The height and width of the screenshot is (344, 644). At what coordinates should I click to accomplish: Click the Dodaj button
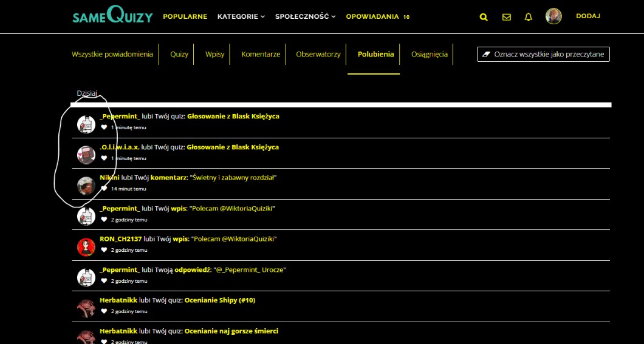[587, 16]
